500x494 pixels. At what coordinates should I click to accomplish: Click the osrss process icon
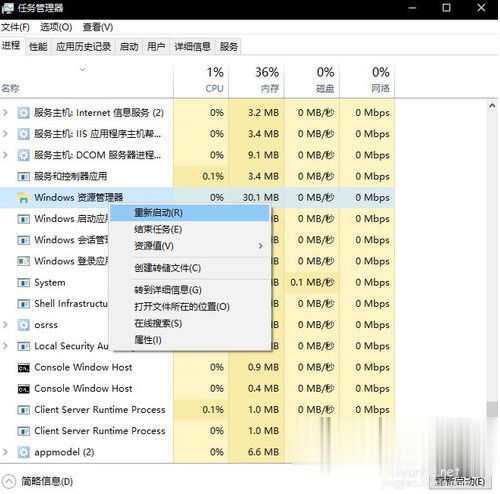[x=23, y=325]
